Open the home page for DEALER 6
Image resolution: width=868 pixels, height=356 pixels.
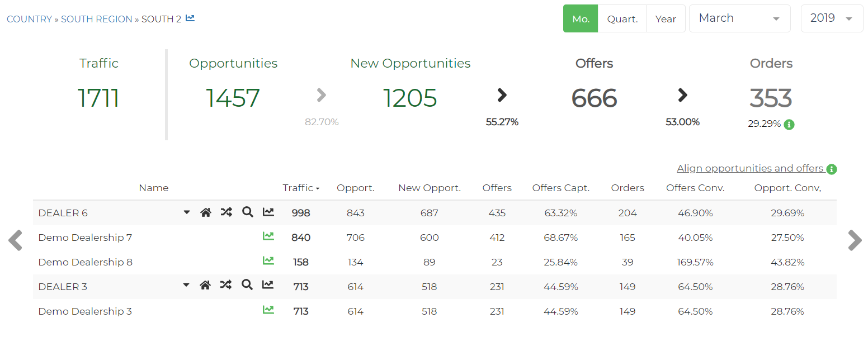205,212
